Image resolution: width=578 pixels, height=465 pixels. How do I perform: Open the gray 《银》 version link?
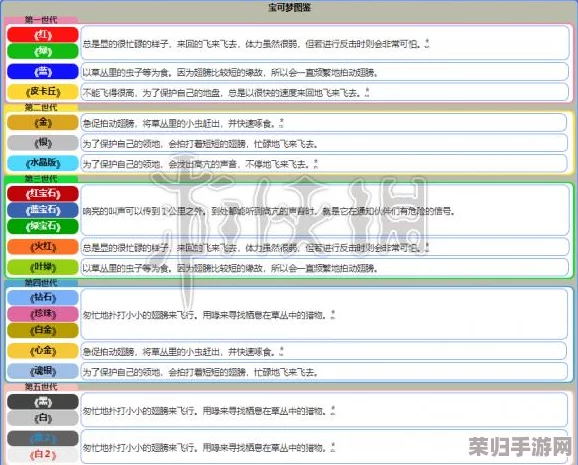tap(43, 143)
